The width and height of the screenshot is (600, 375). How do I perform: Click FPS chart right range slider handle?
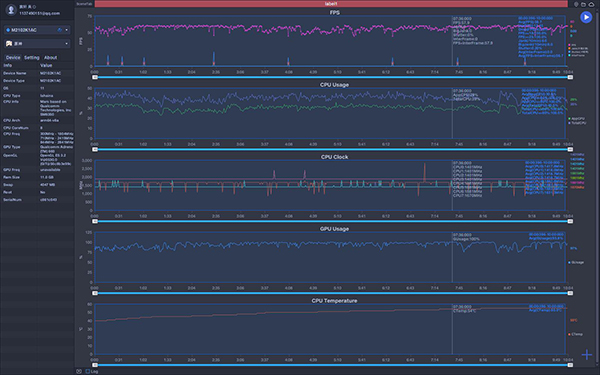(570, 77)
